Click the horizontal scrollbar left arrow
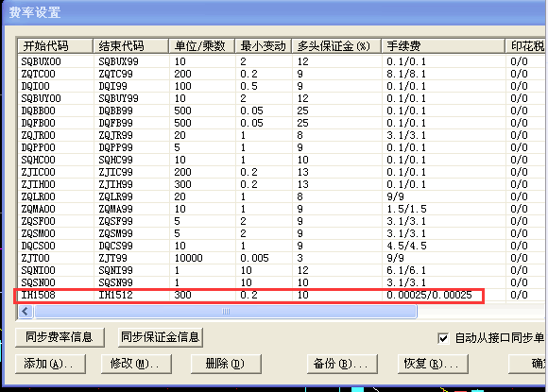Screen dimensions: 548x392 (26, 311)
